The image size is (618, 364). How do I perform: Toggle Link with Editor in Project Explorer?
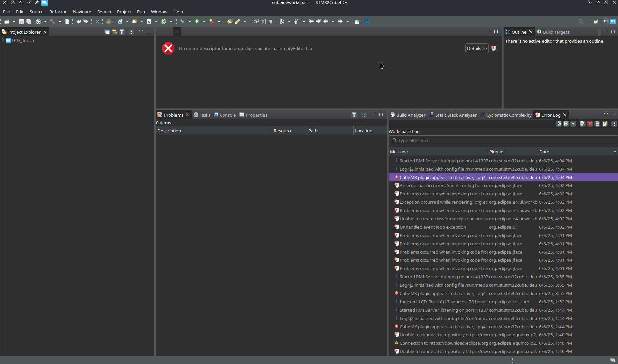point(114,32)
